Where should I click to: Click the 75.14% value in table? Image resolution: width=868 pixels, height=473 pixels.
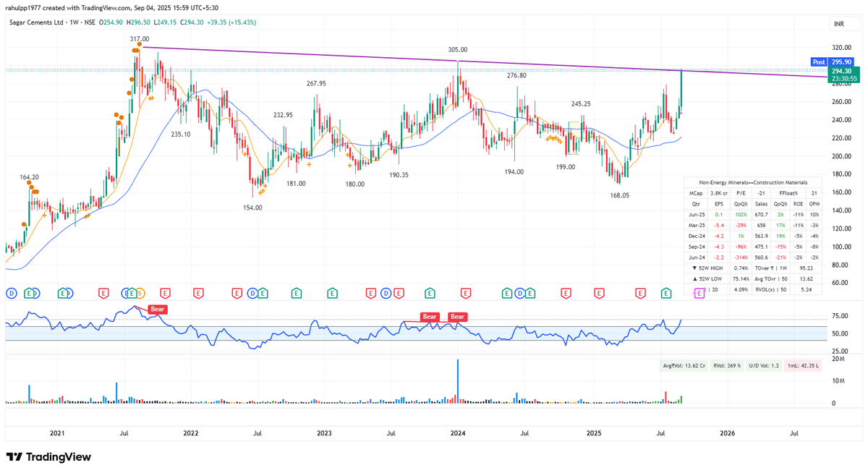click(x=741, y=279)
